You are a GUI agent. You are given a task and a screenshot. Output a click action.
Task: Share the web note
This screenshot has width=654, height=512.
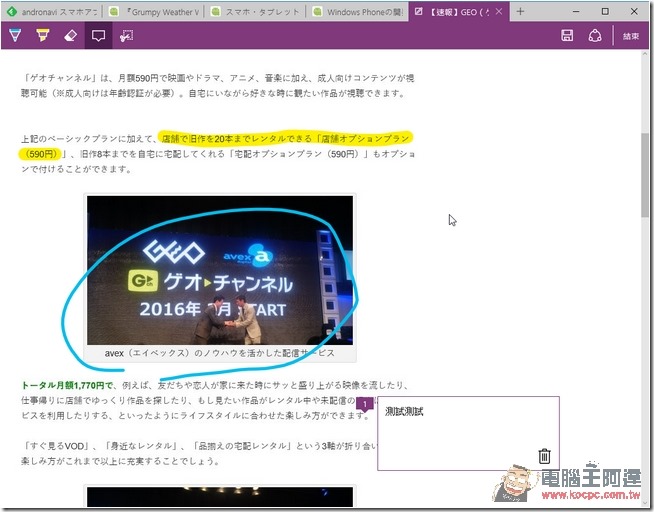click(x=595, y=36)
